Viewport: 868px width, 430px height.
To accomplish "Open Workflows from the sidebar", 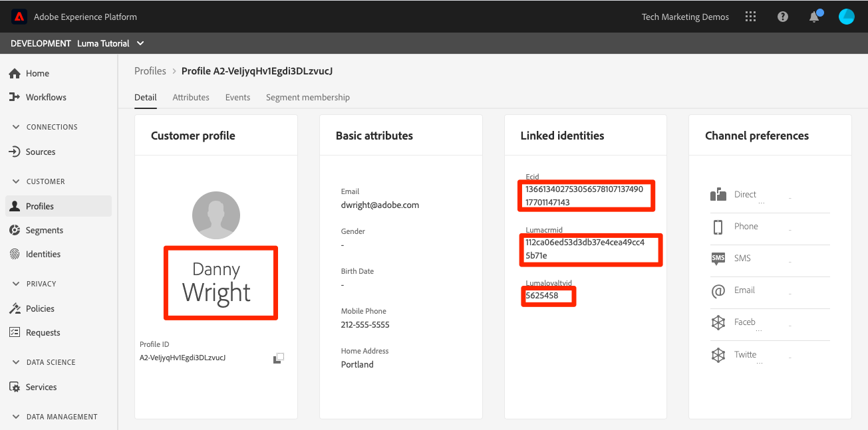I will 45,97.
